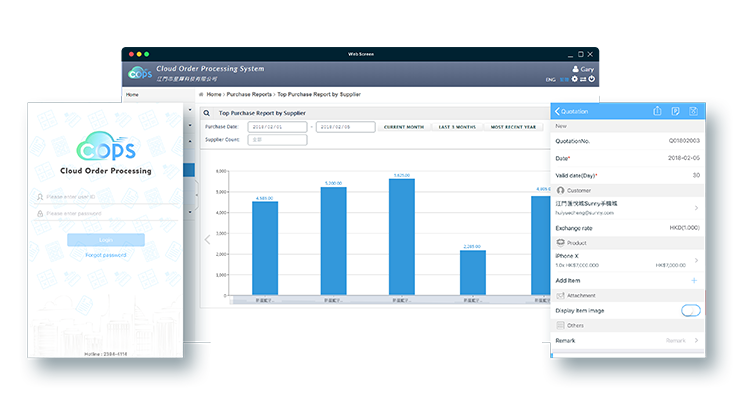Switch language to ENG

point(551,80)
